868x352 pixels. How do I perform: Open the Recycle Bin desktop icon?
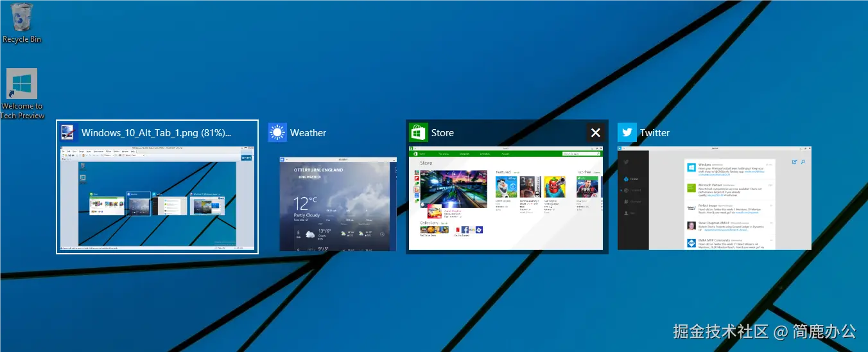tap(22, 23)
